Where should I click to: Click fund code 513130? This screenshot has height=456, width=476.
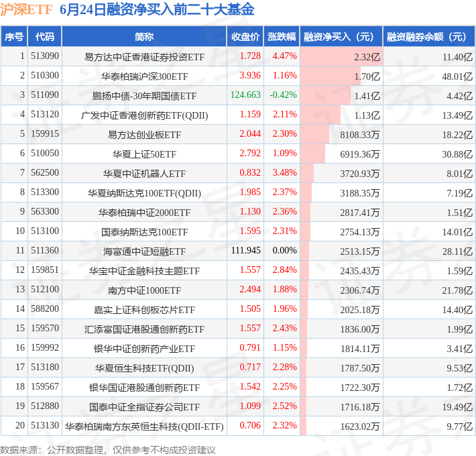click(45, 425)
